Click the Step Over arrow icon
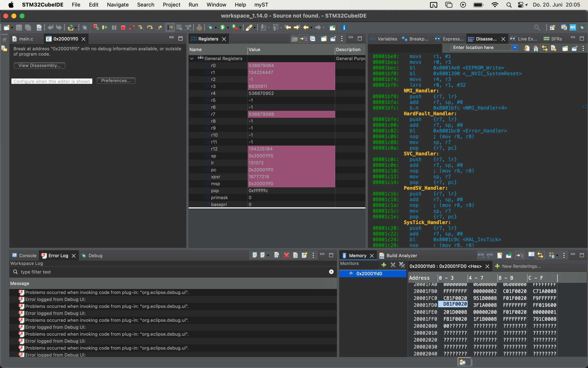This screenshot has height=368, width=588. point(150,28)
